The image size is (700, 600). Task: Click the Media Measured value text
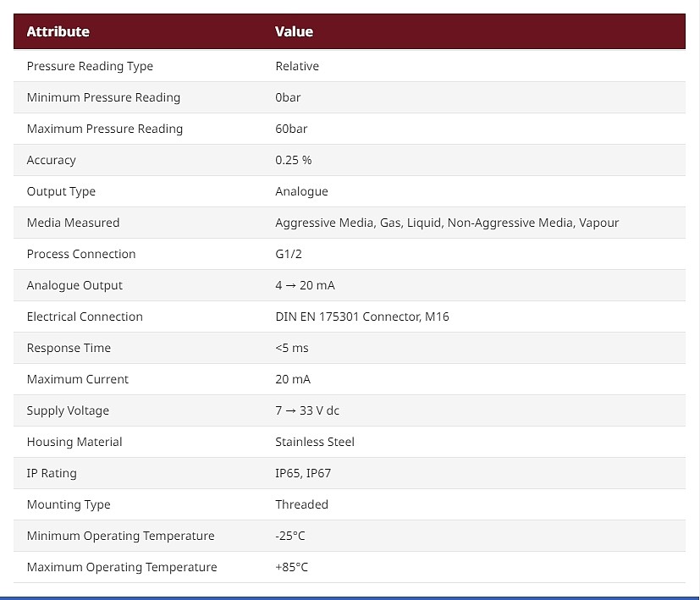pos(447,223)
